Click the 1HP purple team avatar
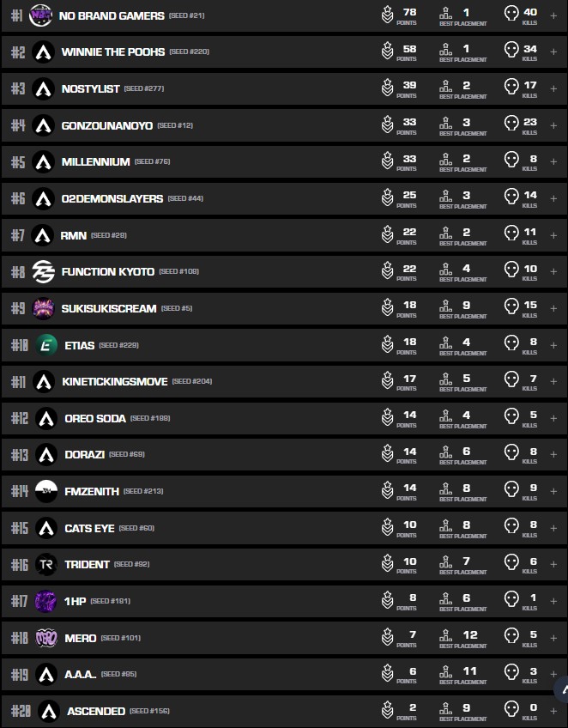568x728 pixels. tap(45, 601)
